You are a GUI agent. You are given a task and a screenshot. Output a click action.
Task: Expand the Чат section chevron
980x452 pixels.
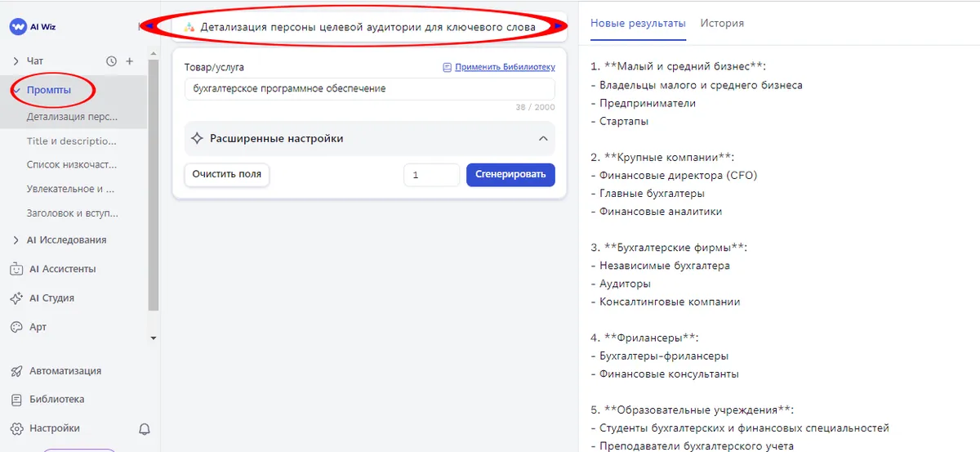pos(16,61)
